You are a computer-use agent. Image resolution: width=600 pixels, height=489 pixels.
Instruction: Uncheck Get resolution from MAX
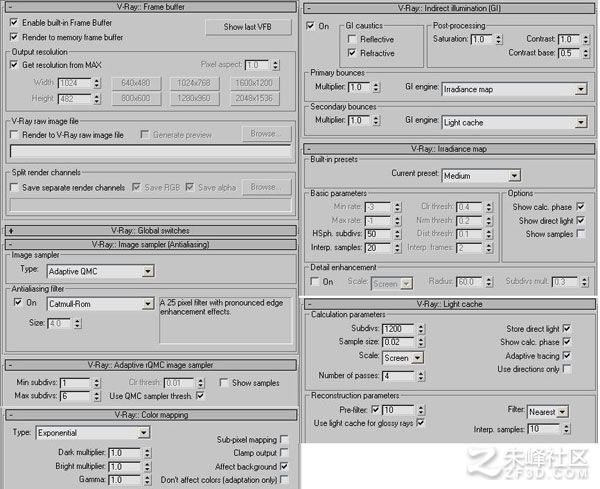coord(14,65)
